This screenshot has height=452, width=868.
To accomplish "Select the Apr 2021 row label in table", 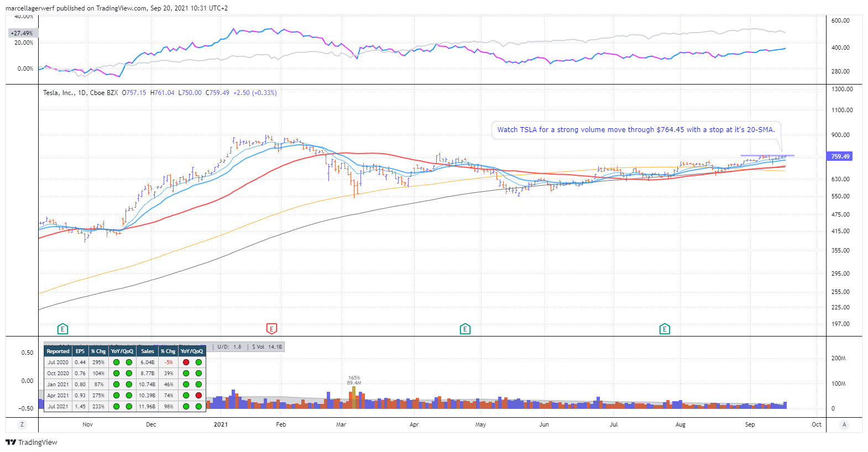I will tap(58, 396).
